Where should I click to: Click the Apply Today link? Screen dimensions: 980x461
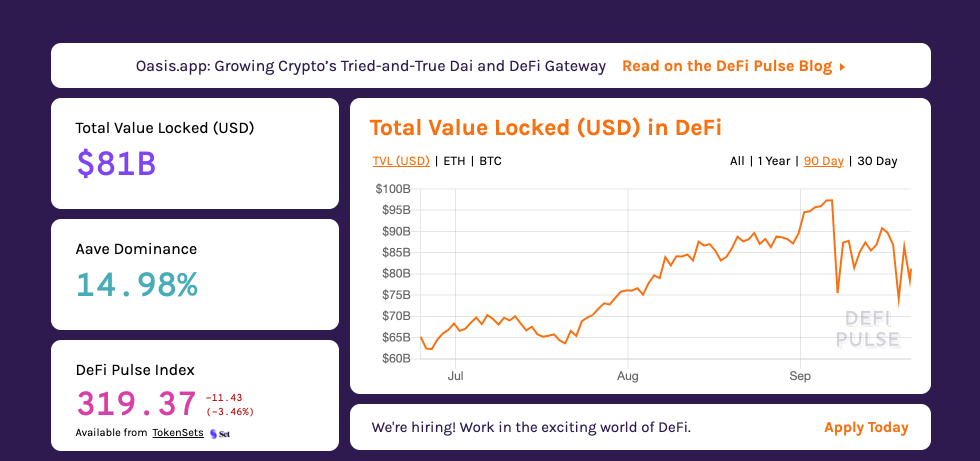pyautogui.click(x=866, y=427)
